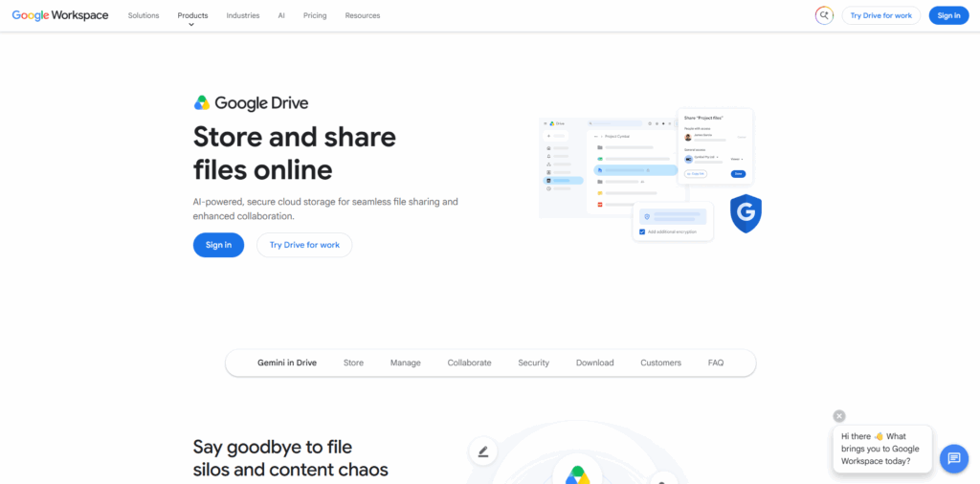Click the Store and share files online heading
The image size is (980, 484).
point(295,153)
